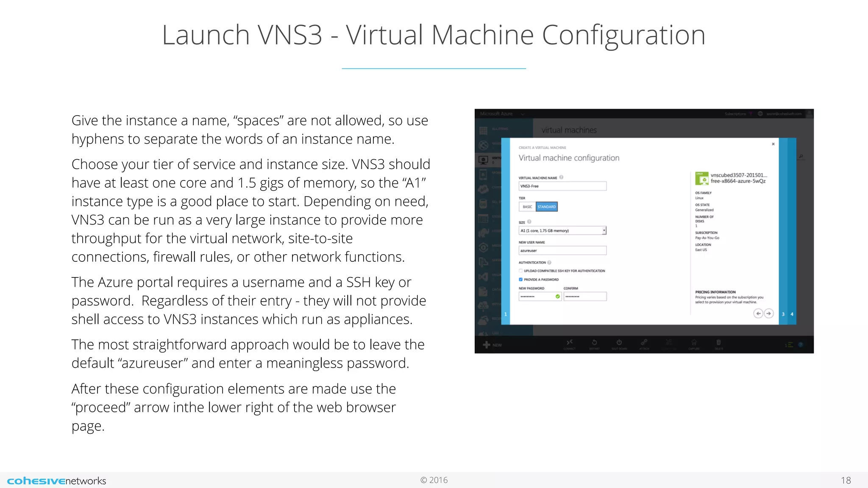Click the back arrow in wizard
Viewport: 868px width, 488px height.
(x=758, y=313)
